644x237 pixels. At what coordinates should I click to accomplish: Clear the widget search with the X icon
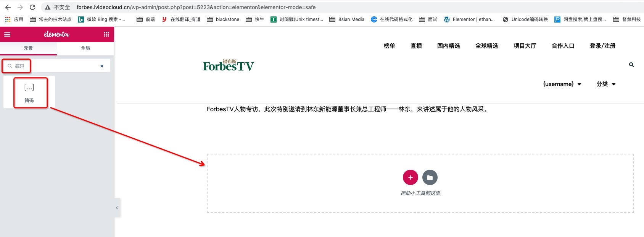pyautogui.click(x=102, y=66)
